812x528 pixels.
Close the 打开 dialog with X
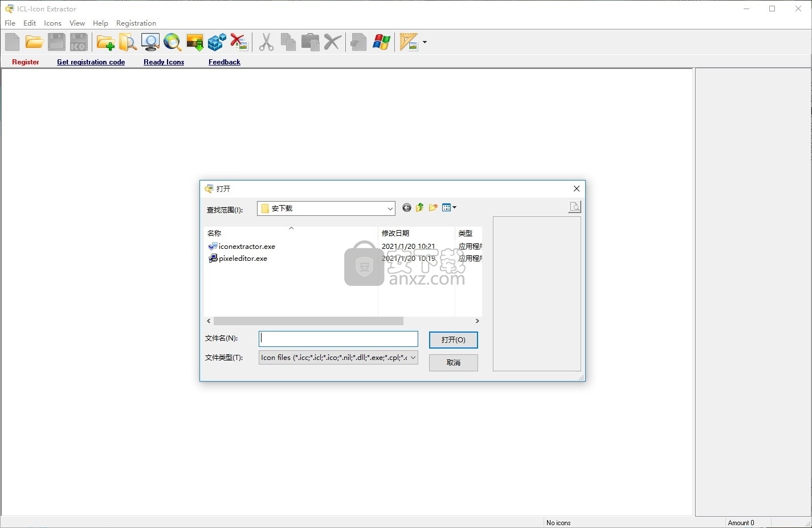(x=576, y=189)
